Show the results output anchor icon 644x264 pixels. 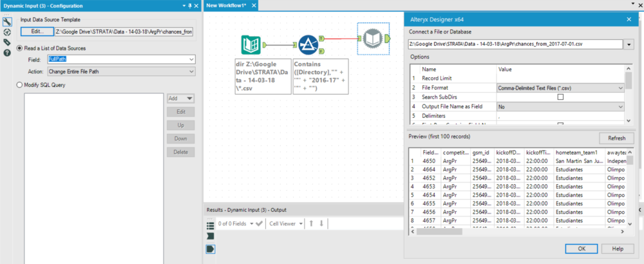(211, 249)
